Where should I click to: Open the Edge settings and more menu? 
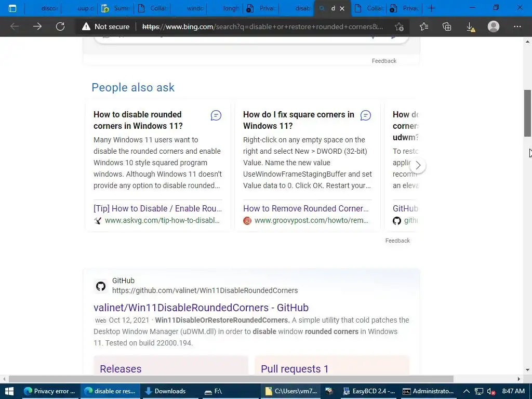[517, 26]
